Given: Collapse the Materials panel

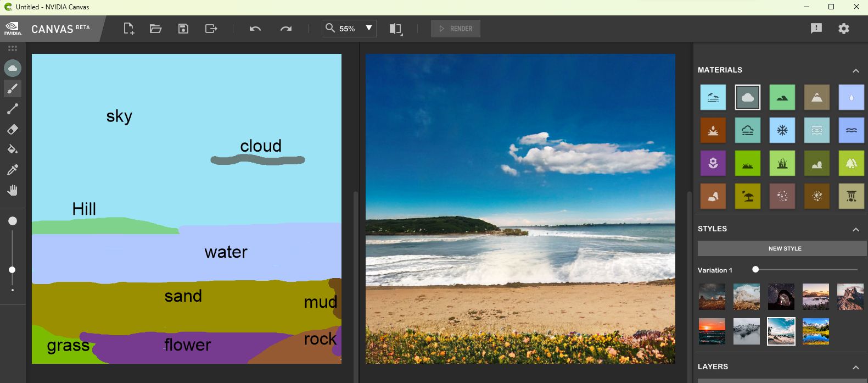Looking at the screenshot, I should (x=855, y=70).
